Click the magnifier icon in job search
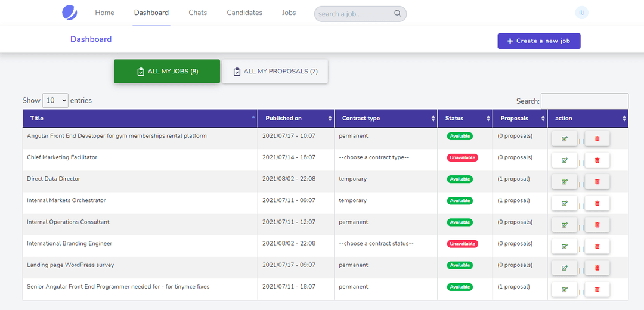Screen dimensions: 644x310 click(398, 14)
